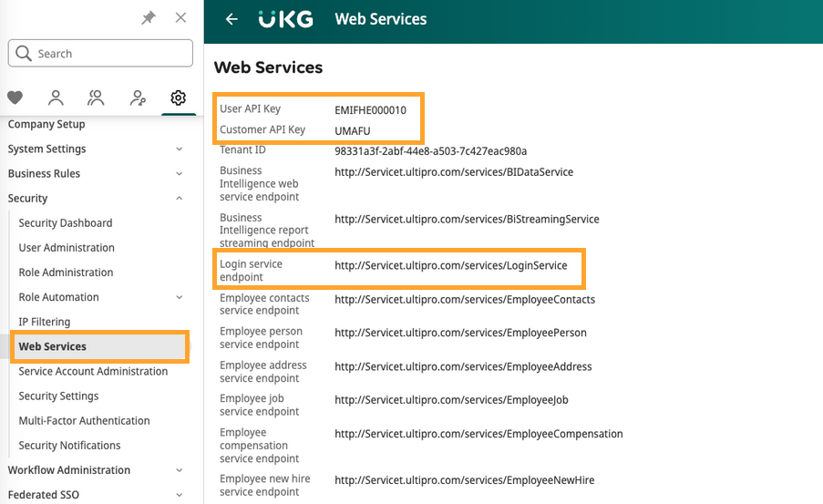Expand Role Automation chevron
The image size is (823, 504).
point(179,297)
